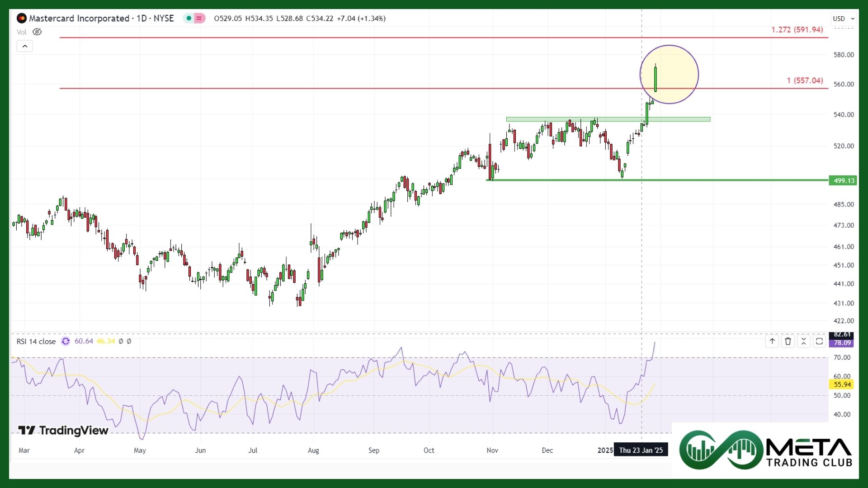Viewport: 868px width, 488px height.
Task: Click the 2025 year label on time axis
Action: pos(605,450)
